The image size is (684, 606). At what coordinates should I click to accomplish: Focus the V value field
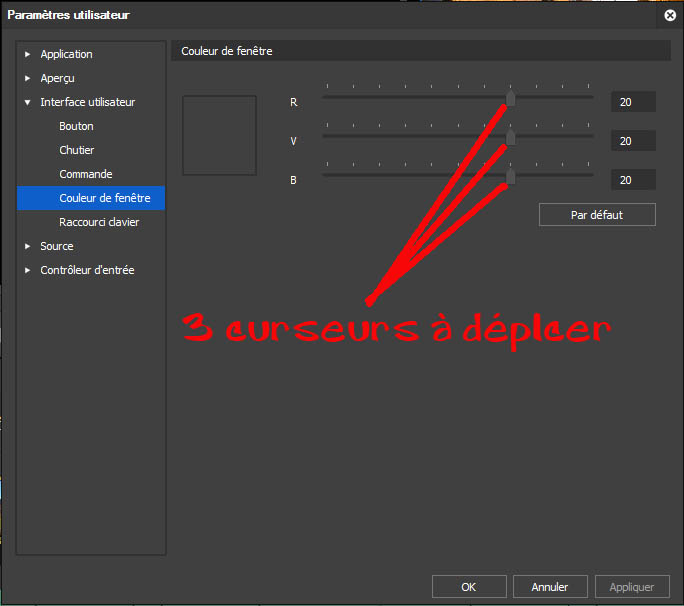(633, 141)
